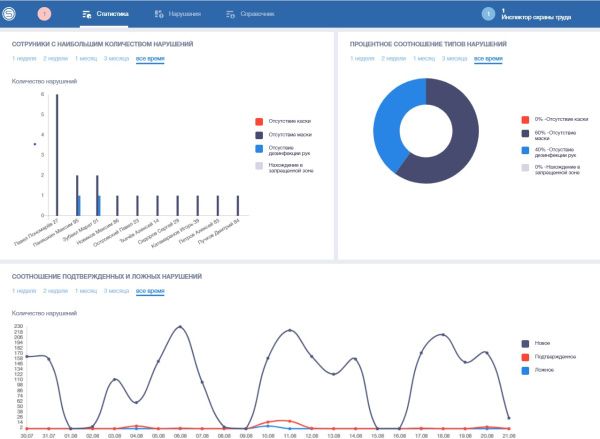Viewport: 600px width, 439px height.
Task: Open the user avatar in header
Action: coord(488,14)
